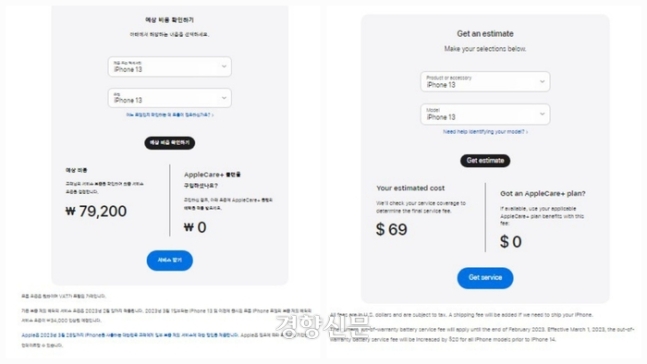The image size is (647, 364).
Task: Click the blue Korean service button
Action: point(170,260)
